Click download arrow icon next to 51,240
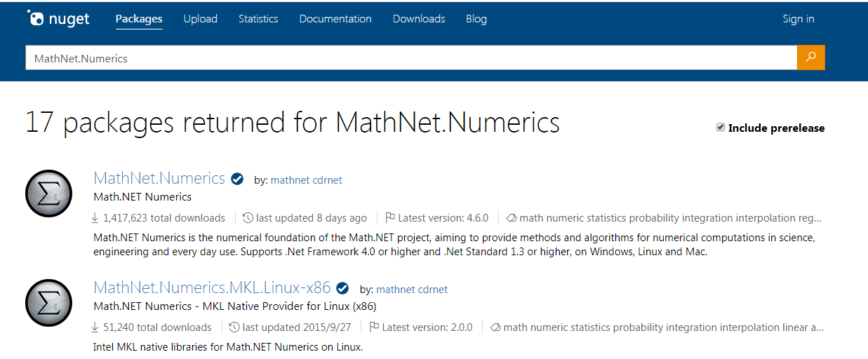868x359 pixels. click(x=95, y=327)
